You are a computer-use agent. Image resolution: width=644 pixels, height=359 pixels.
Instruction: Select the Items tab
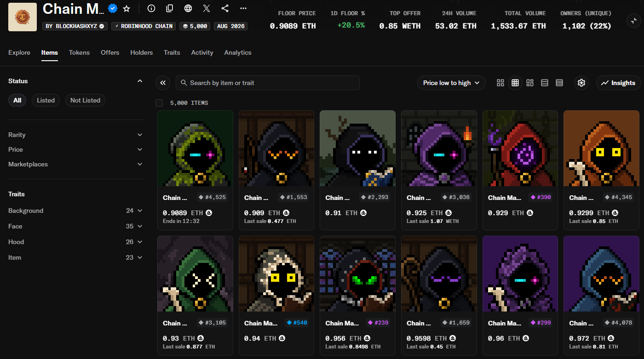[x=50, y=52]
